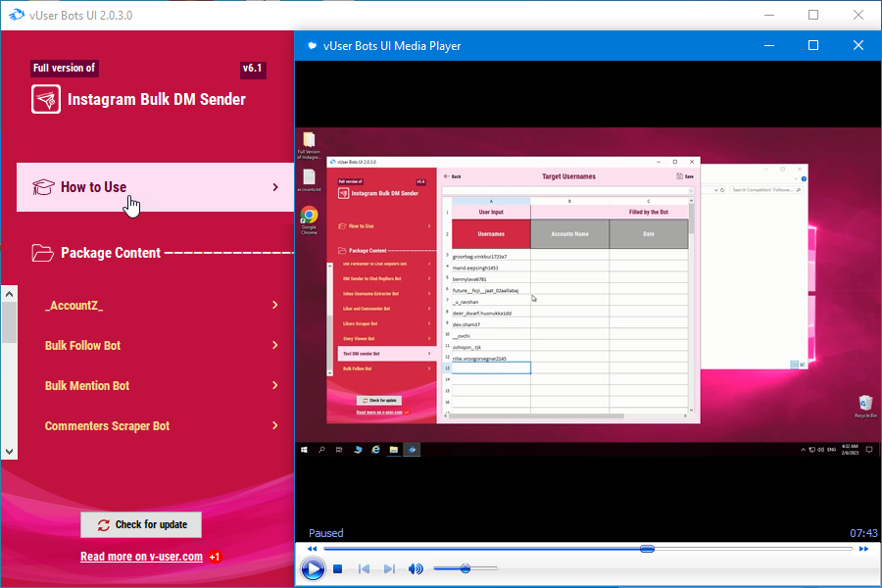The height and width of the screenshot is (588, 882).
Task: Click the Full version of label
Action: click(x=64, y=68)
